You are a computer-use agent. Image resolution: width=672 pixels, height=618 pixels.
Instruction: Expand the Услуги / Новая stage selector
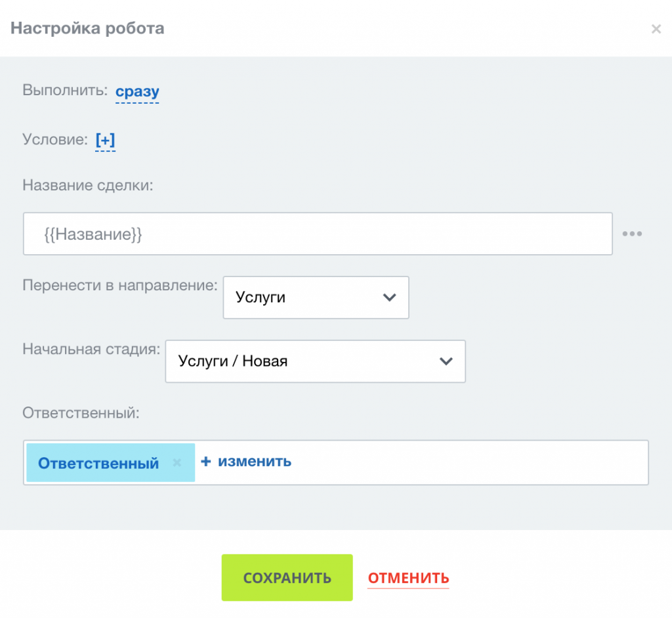click(x=315, y=361)
